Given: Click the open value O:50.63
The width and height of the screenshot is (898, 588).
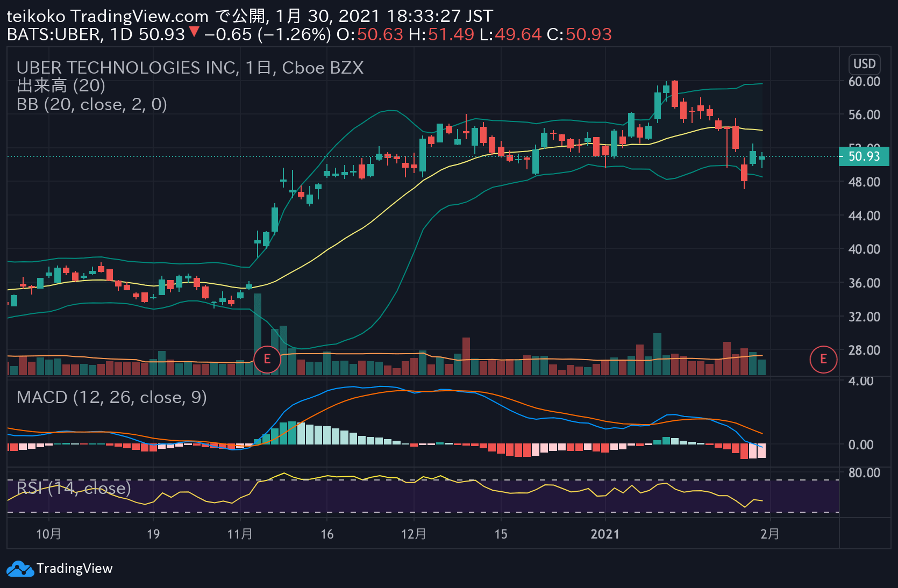Looking at the screenshot, I should [370, 34].
